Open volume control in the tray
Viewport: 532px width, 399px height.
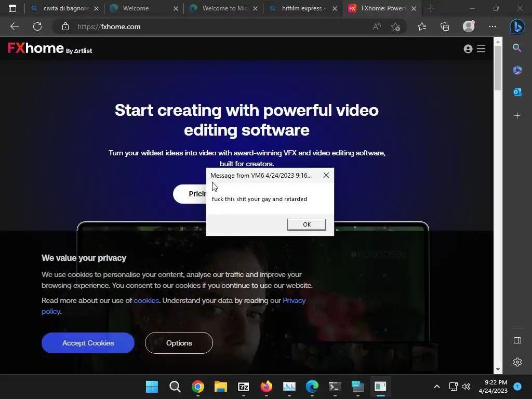(466, 387)
